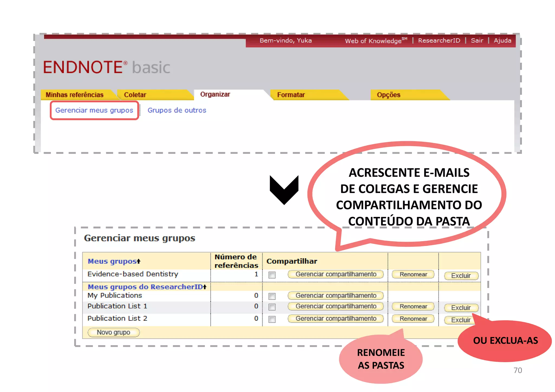Open the Ajuda help link
Image resolution: width=555 pixels, height=392 pixels.
click(502, 40)
